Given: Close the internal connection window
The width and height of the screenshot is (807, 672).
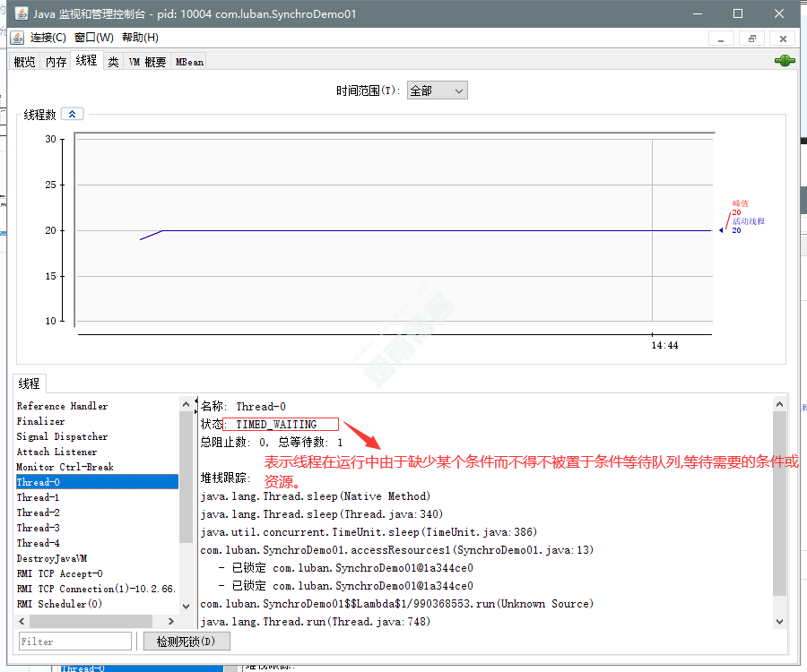Looking at the screenshot, I should (783, 39).
